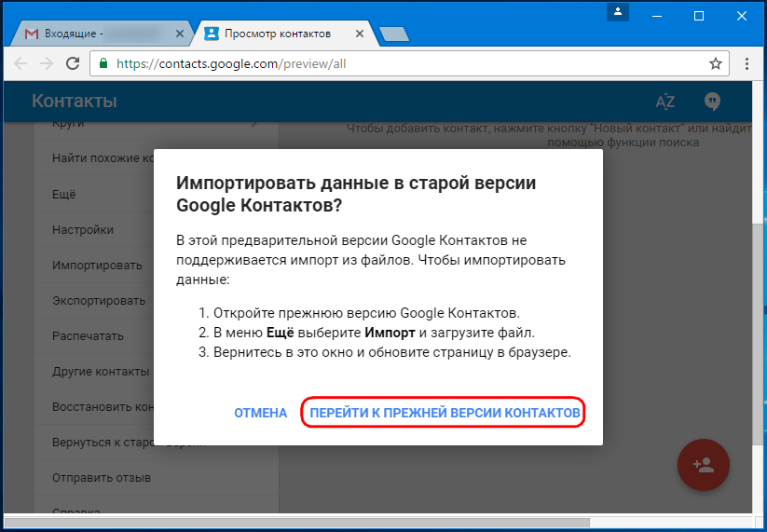
Task: Select Распечатать in the sidebar
Action: (88, 336)
